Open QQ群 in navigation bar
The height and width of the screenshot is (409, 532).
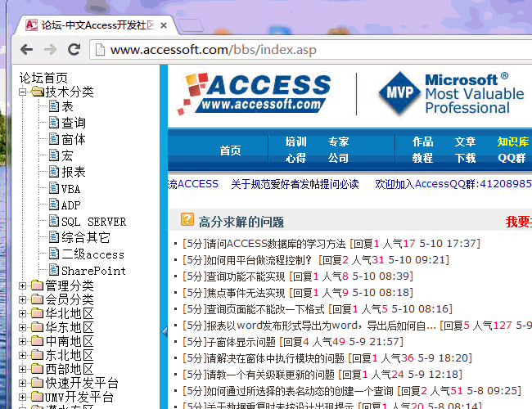coord(512,158)
